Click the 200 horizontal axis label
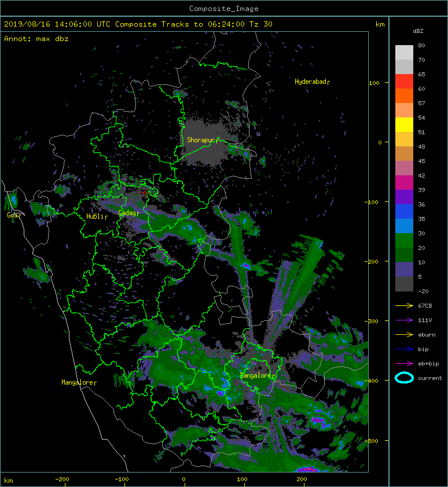 tap(302, 479)
